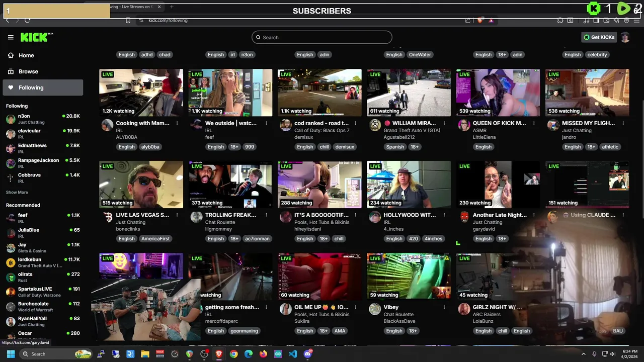Open Visual Studio Code from taskbar
This screenshot has width=644, height=362.
click(x=293, y=354)
